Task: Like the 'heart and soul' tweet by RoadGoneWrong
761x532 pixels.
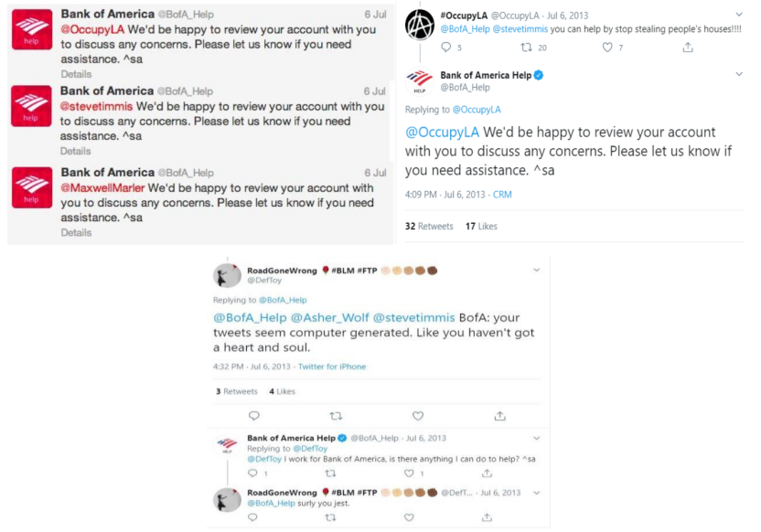Action: 418,416
